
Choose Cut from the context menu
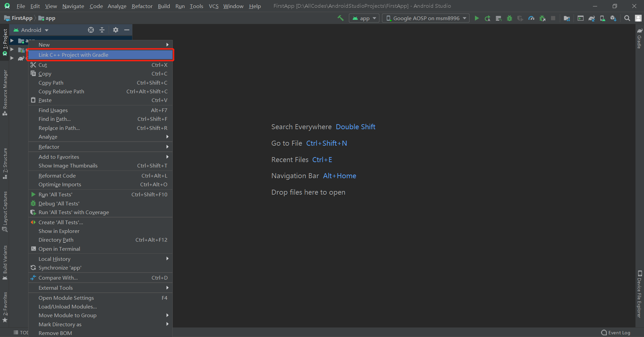click(x=100, y=65)
